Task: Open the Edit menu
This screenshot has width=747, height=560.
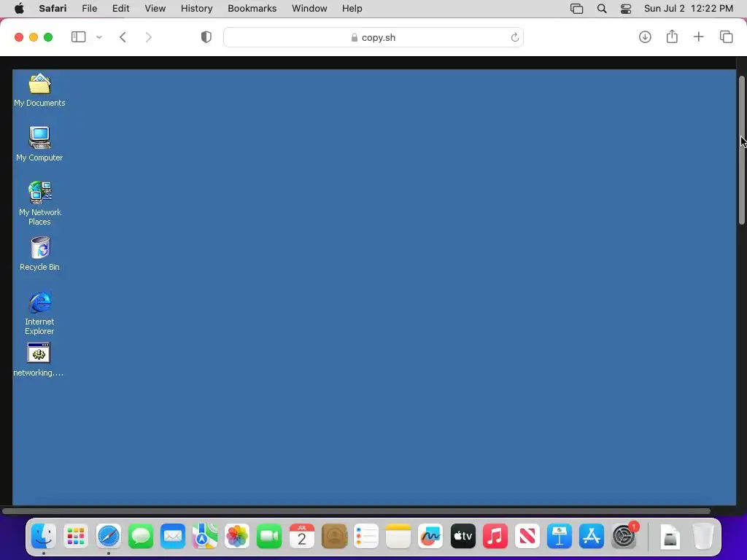Action: (x=120, y=9)
